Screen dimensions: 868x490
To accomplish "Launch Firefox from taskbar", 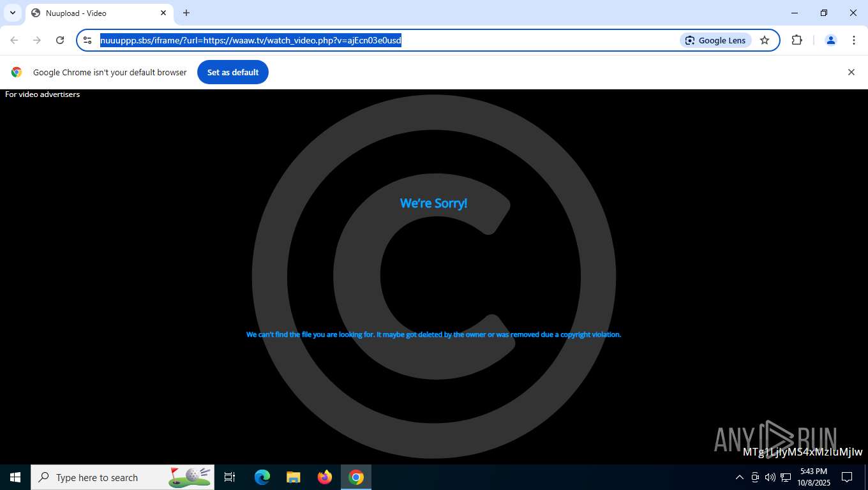I will 325,477.
